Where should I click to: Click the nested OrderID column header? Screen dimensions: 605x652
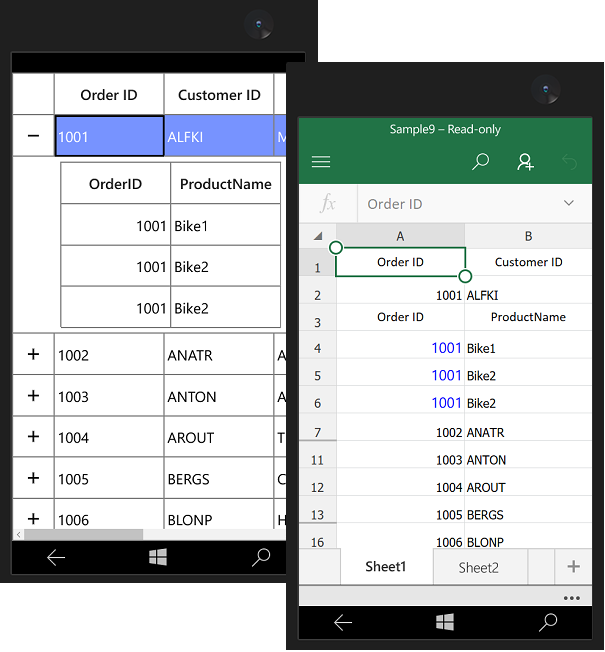116,183
